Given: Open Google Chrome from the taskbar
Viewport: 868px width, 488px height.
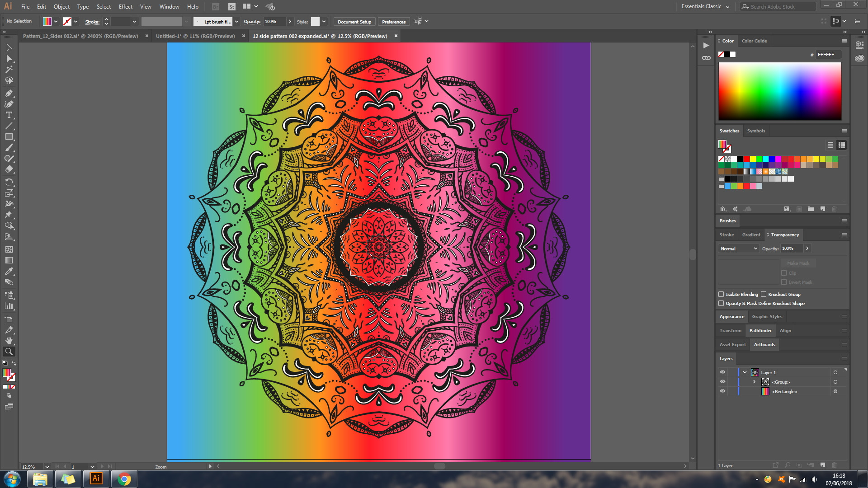Looking at the screenshot, I should click(124, 479).
